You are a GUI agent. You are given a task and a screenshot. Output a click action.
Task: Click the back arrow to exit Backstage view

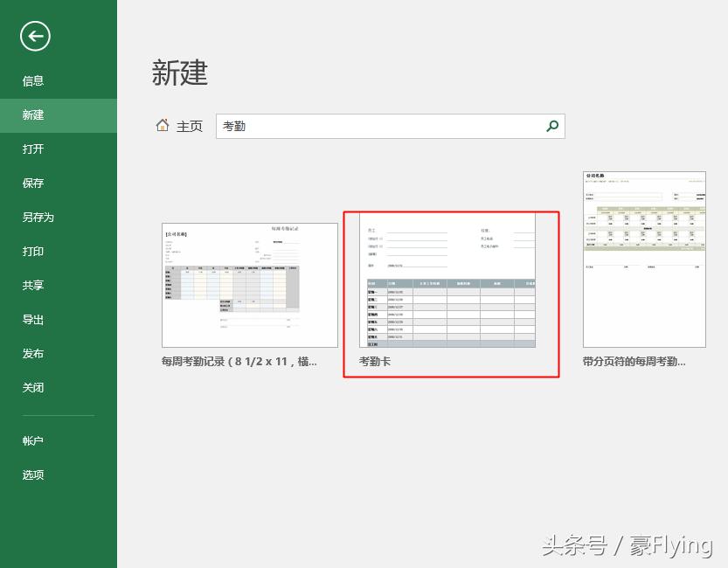pyautogui.click(x=35, y=37)
